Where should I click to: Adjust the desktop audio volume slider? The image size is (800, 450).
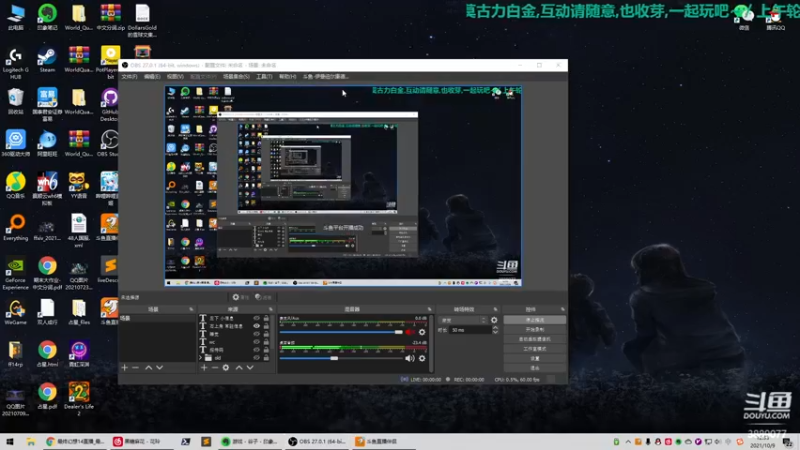(x=341, y=359)
